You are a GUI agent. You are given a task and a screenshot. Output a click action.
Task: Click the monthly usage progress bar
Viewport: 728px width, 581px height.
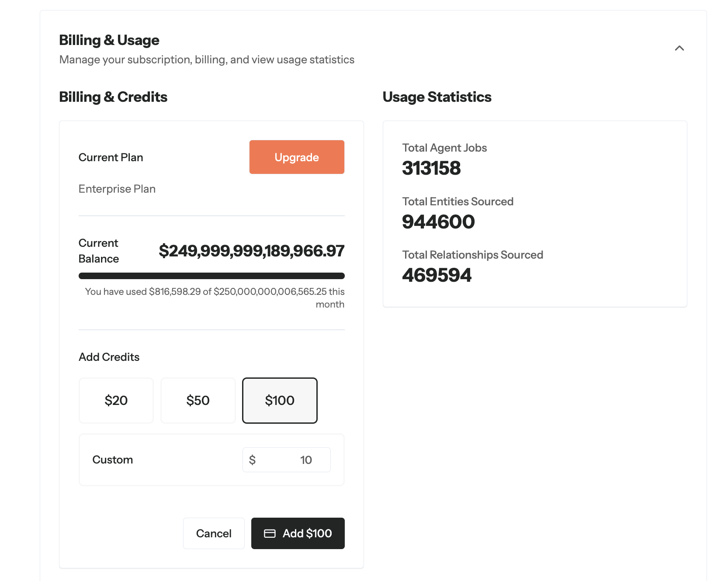(x=211, y=276)
